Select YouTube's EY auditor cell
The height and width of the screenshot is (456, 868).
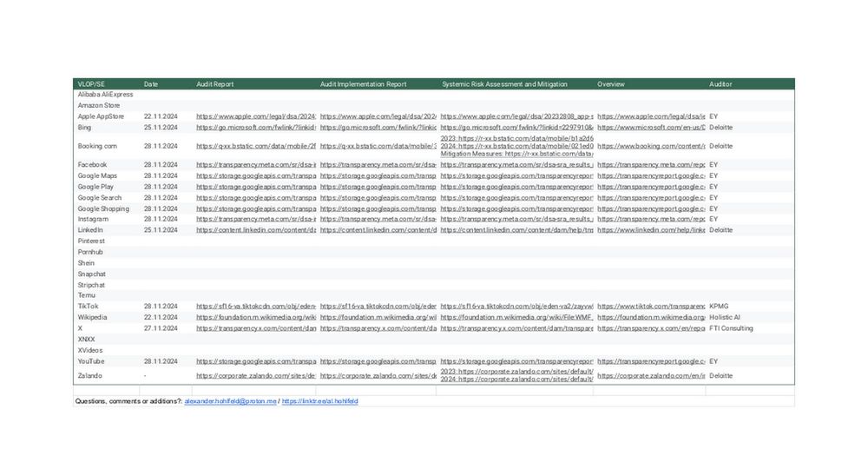pos(713,361)
